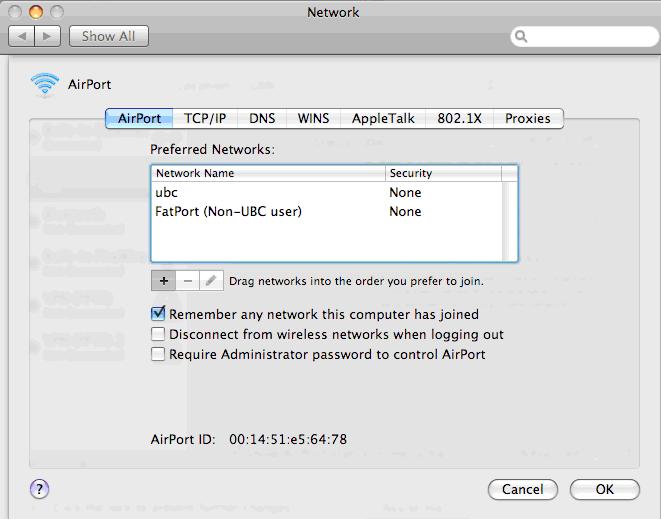This screenshot has height=519, width=661.
Task: Click the forward navigation arrow
Action: 49,36
